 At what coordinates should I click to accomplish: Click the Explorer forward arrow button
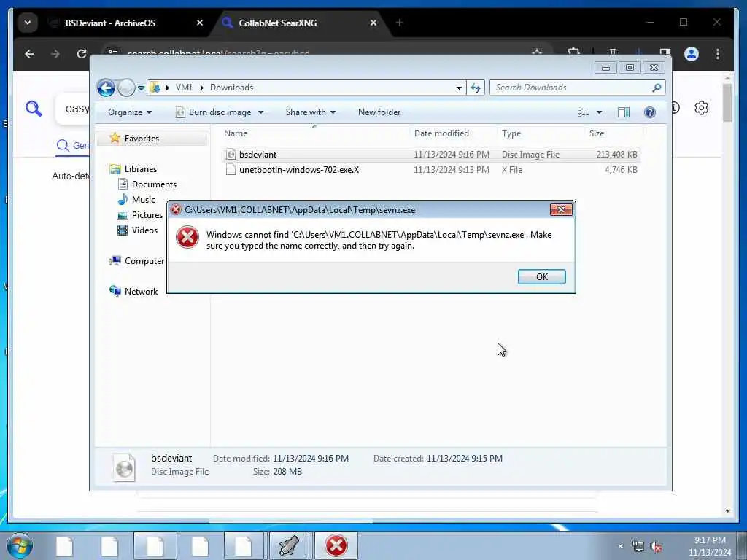point(126,87)
